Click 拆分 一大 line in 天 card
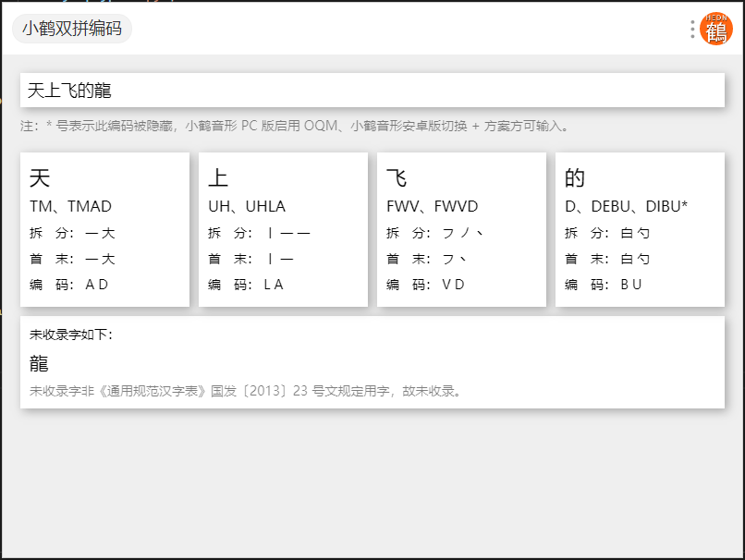745x560 pixels. pos(72,233)
